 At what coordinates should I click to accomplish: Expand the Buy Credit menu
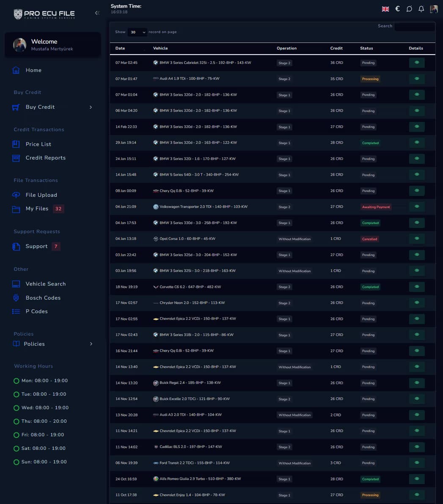[40, 107]
